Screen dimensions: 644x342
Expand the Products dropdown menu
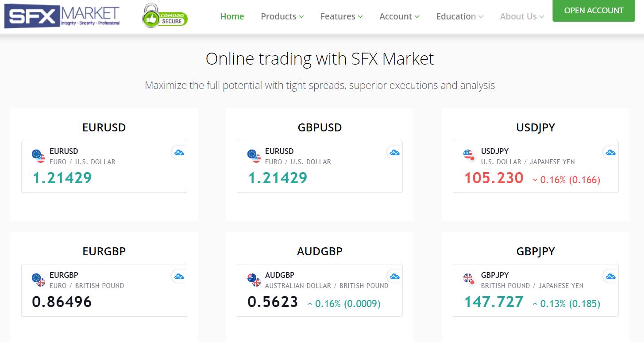tap(282, 16)
